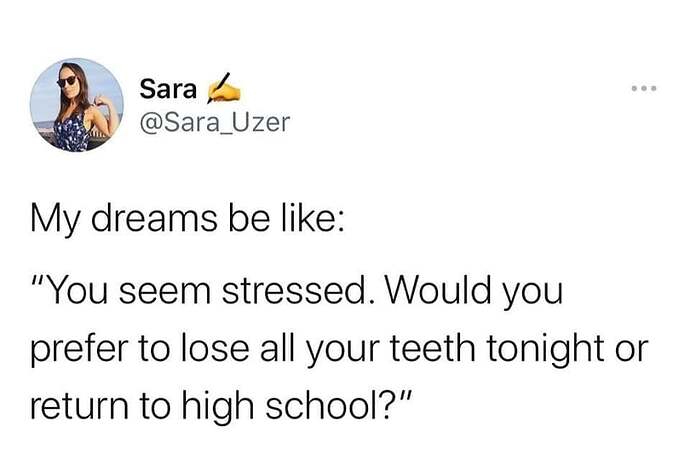Viewport: 690px width, 464px height.
Task: Open the three-dot more options menu
Action: pos(644,88)
